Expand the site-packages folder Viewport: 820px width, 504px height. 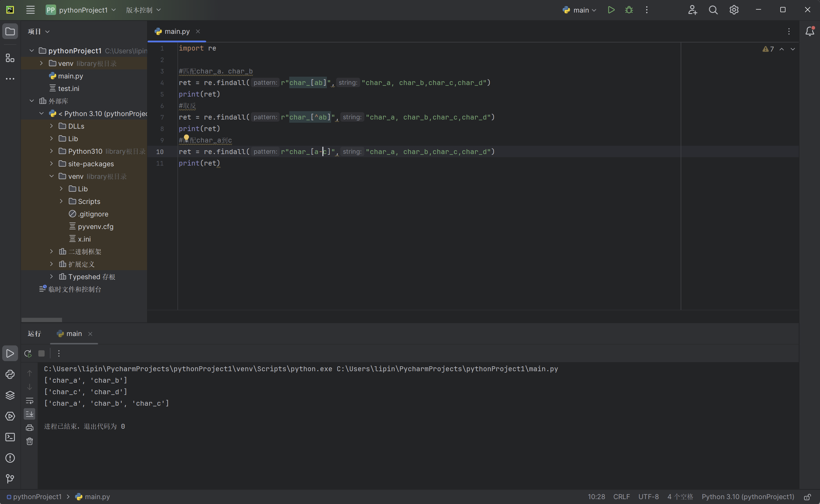(52, 163)
